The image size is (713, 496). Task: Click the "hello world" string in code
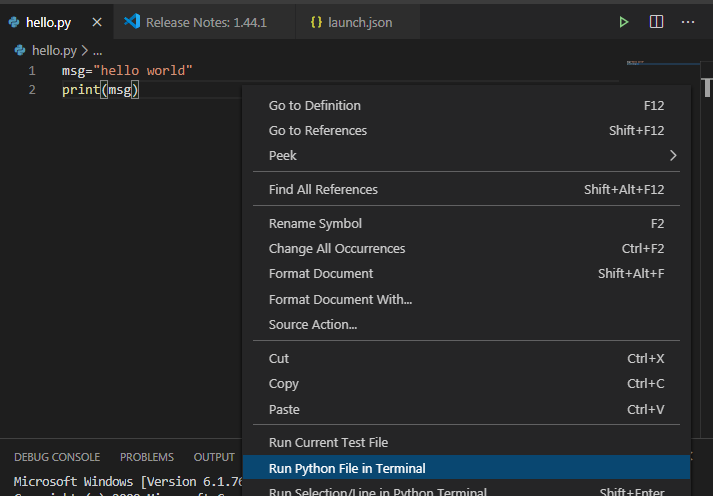(x=143, y=70)
